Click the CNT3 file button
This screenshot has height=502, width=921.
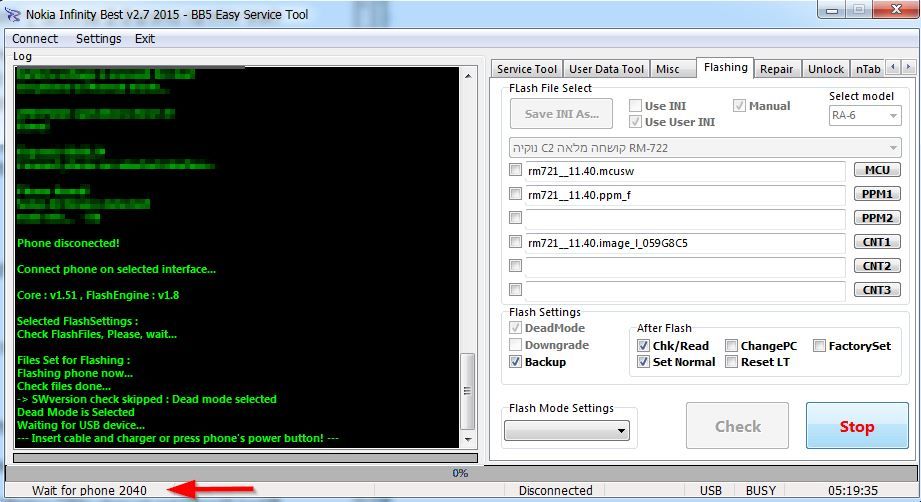coord(877,290)
